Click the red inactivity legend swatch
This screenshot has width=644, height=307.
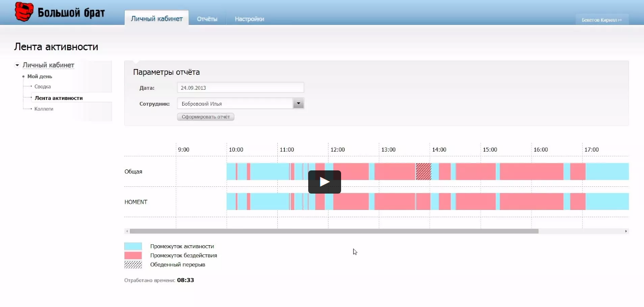tap(133, 255)
